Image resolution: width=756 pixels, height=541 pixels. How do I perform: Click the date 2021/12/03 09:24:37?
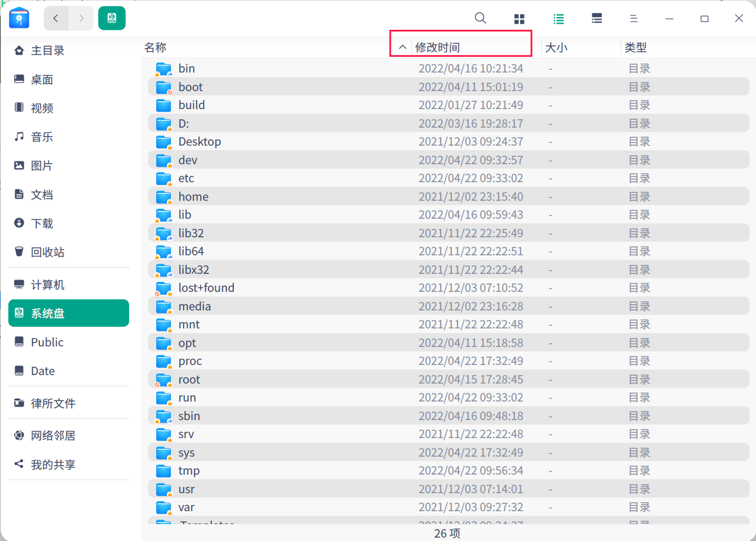(471, 142)
